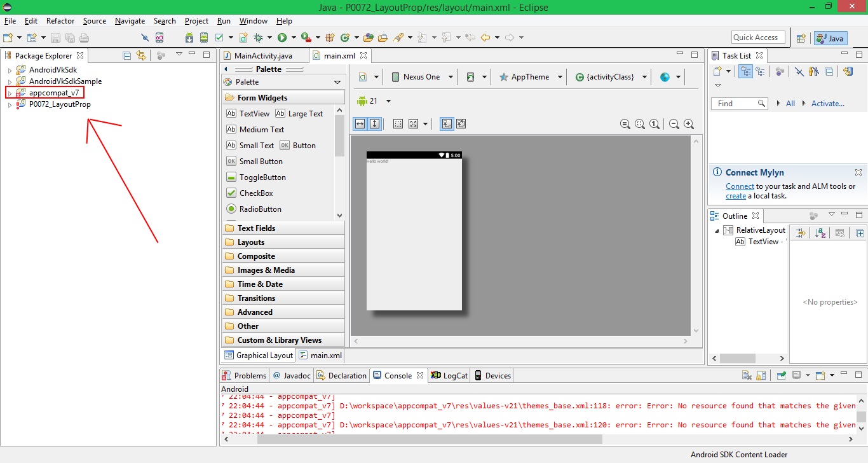Viewport: 868px width, 463px height.
Task: Click the Connect link in Mylyn panel
Action: click(740, 186)
